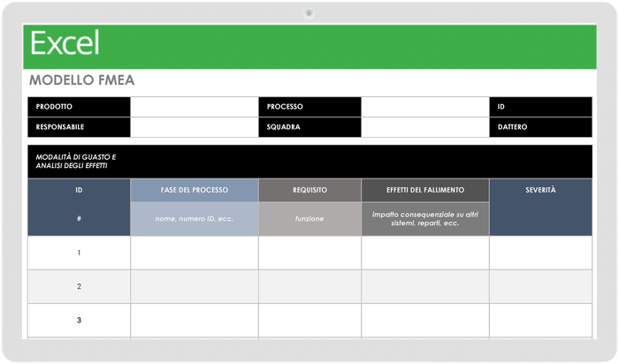Select the # subheader cell
The width and height of the screenshot is (619, 364).
[x=79, y=219]
